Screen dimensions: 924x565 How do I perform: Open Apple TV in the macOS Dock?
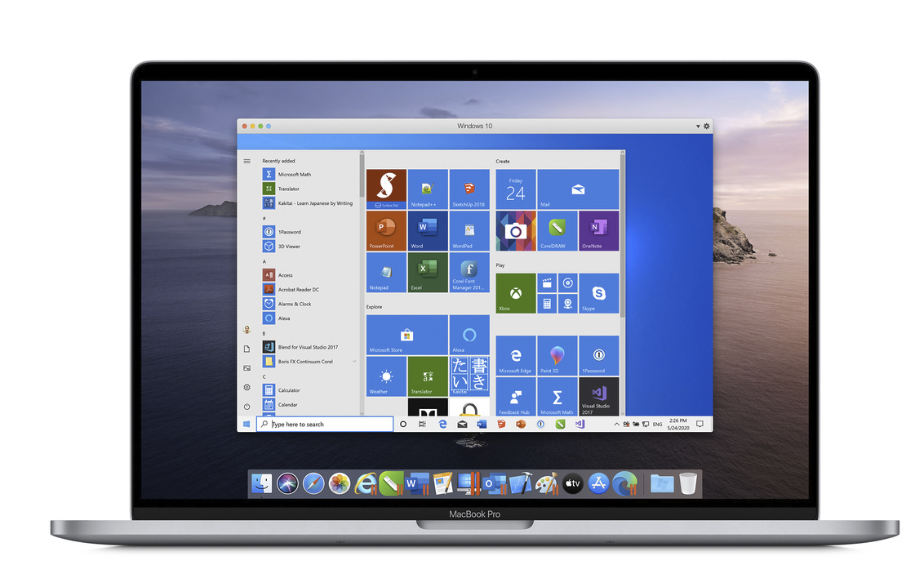(x=572, y=483)
